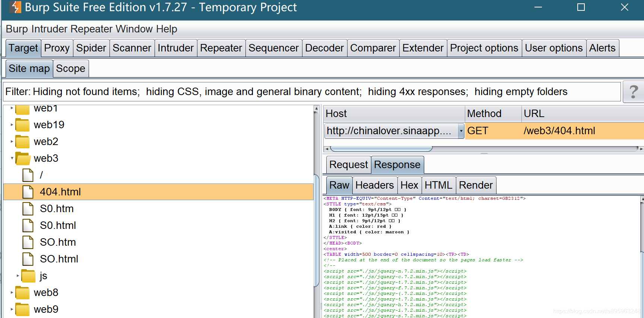This screenshot has width=644, height=318.
Task: Expand the js folder node
Action: [x=18, y=276]
